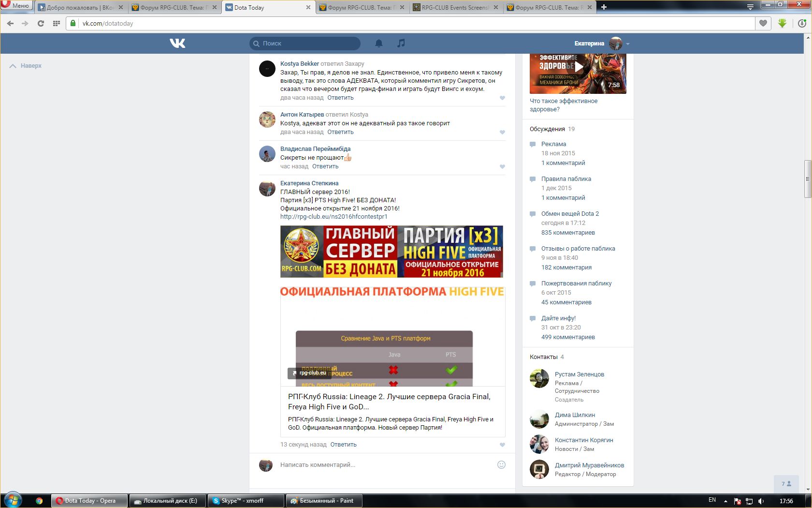
Task: Click the browser address bar
Action: 411,23
